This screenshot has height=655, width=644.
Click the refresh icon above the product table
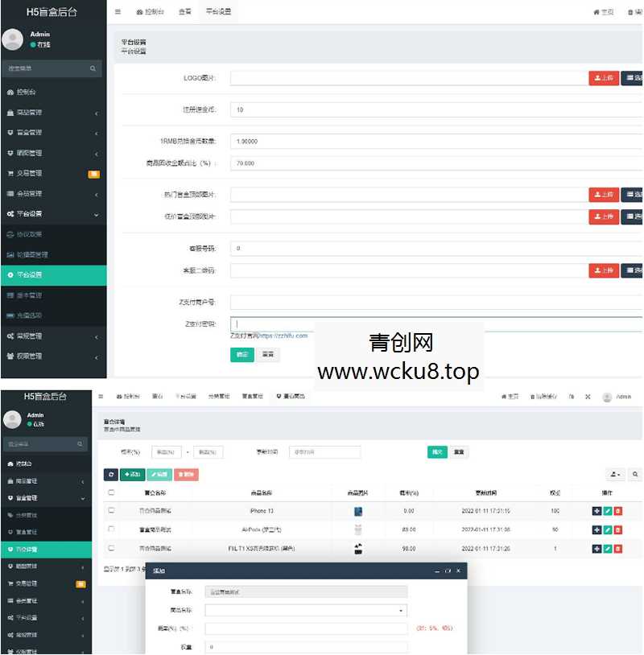click(110, 473)
